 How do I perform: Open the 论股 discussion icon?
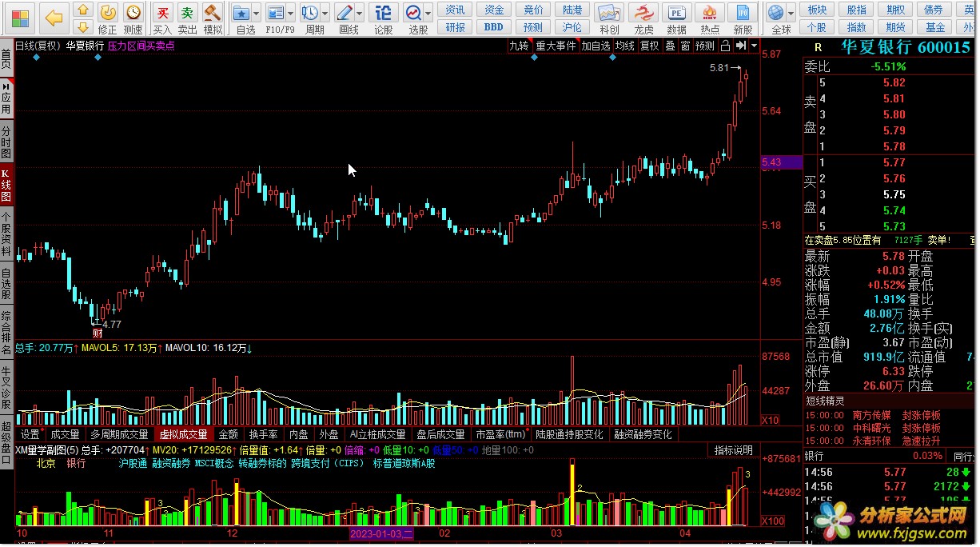tap(384, 18)
